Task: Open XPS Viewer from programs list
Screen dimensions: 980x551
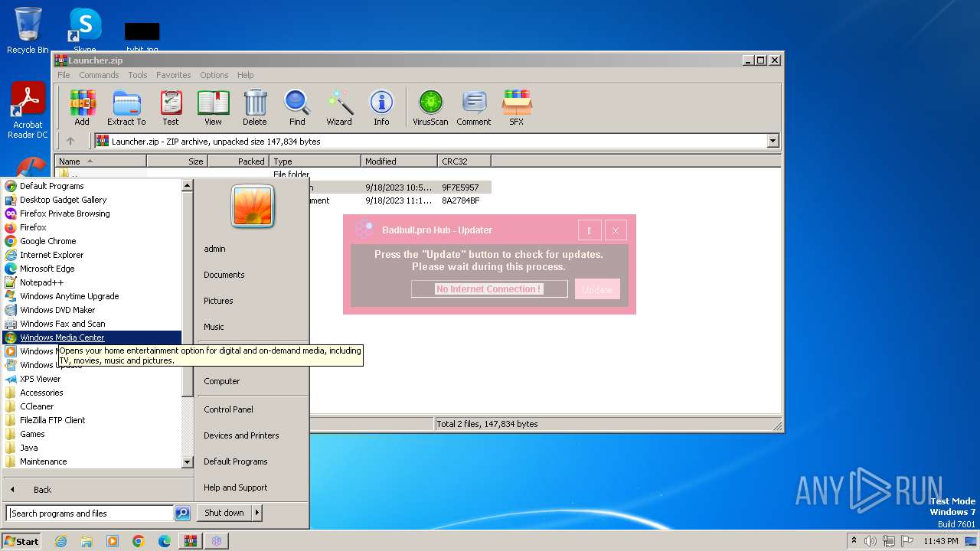Action: 40,379
